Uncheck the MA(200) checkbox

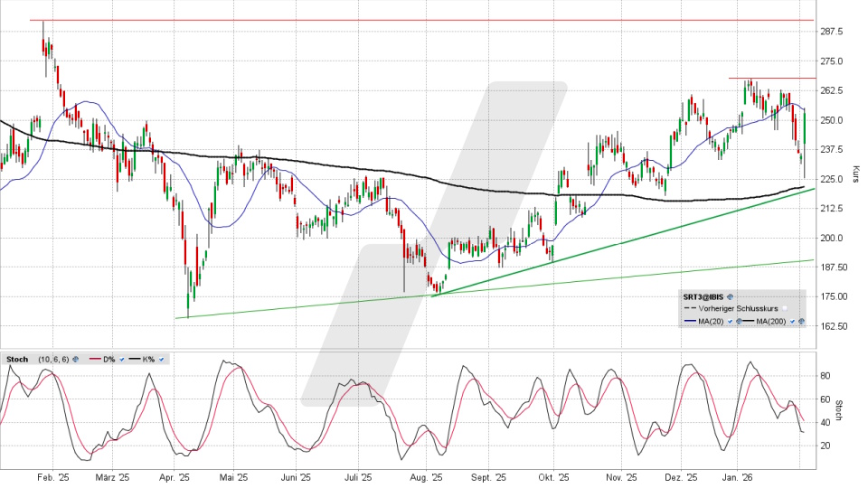pyautogui.click(x=792, y=321)
